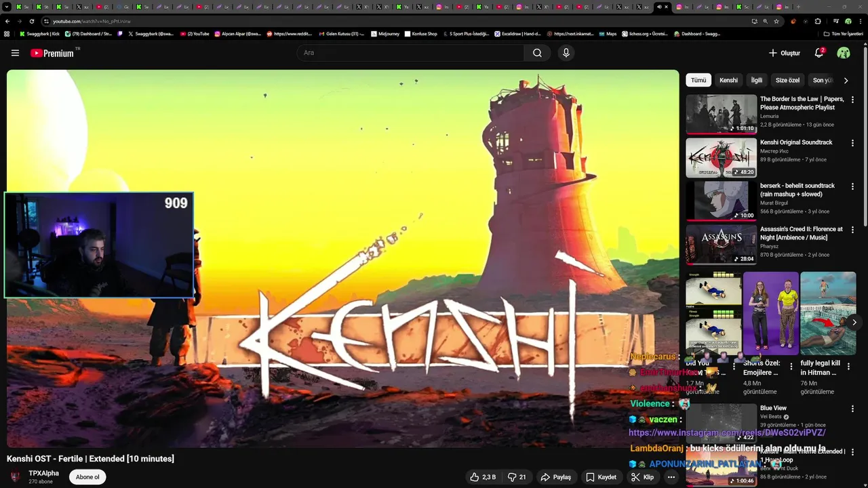This screenshot has height=488, width=868.
Task: Reload the page in browser toolbar
Action: point(31,21)
